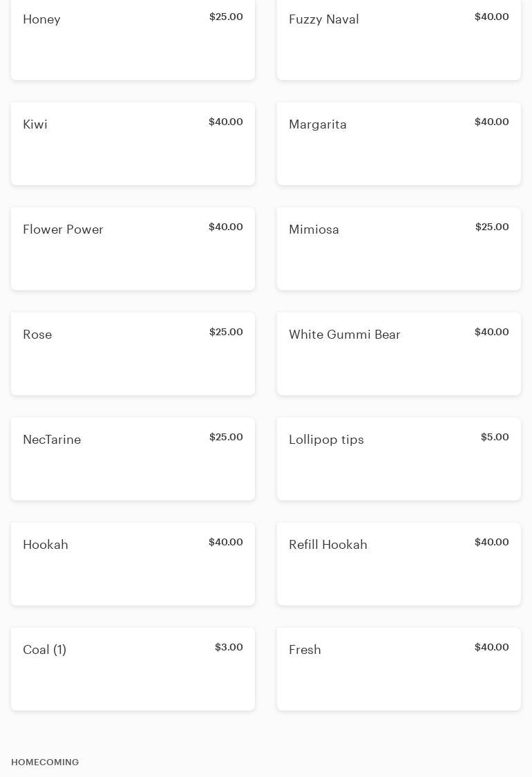Choose the NecTarine menu card
The image size is (532, 777).
tap(133, 459)
